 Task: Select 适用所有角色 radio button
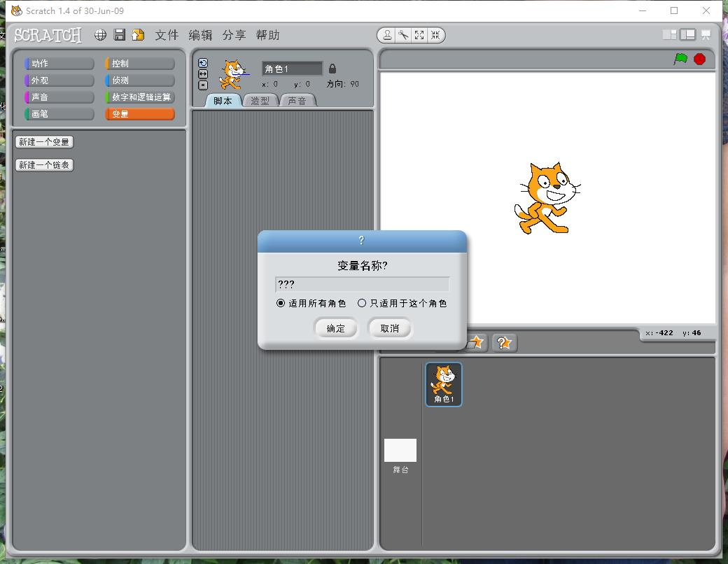click(281, 303)
